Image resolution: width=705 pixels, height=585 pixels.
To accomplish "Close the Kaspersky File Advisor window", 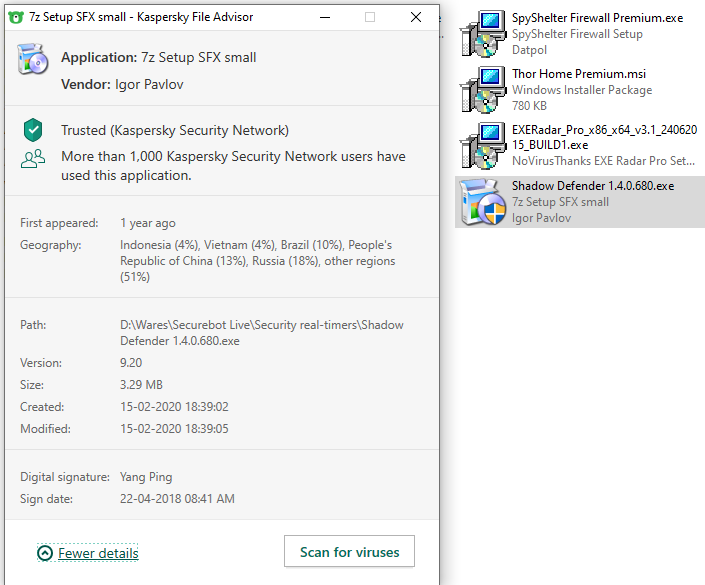I will [x=416, y=17].
